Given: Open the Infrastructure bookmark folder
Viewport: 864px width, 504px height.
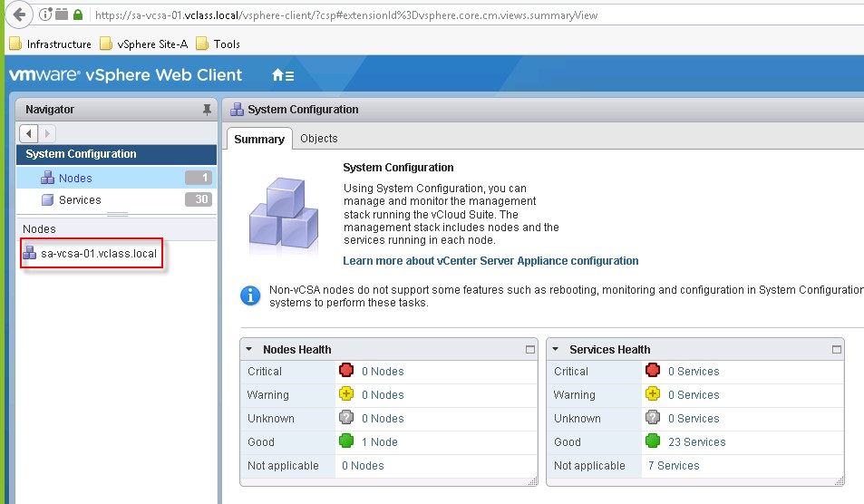Looking at the screenshot, I should tap(50, 44).
